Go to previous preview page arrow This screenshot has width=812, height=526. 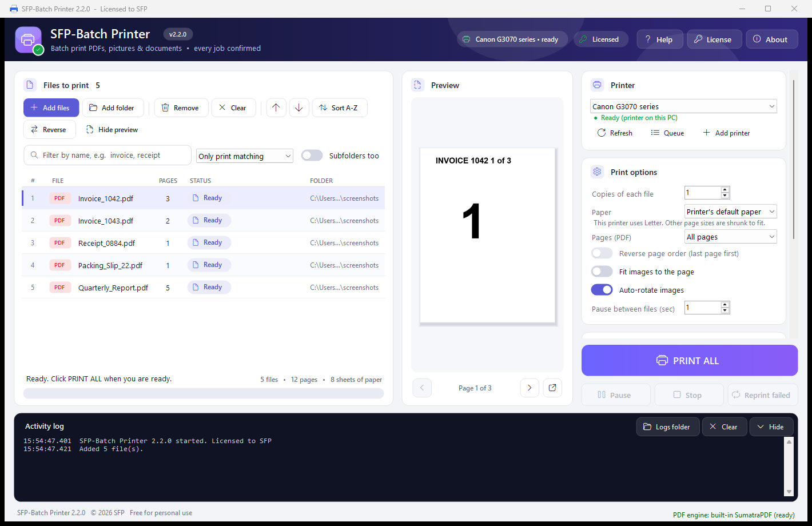[422, 388]
